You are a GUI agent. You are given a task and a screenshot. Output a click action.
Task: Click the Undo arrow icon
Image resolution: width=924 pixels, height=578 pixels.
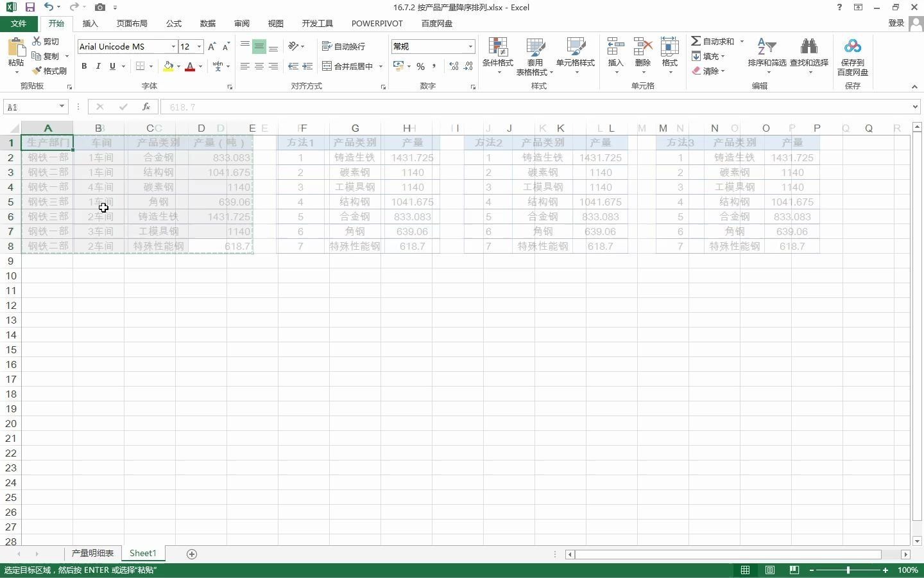pyautogui.click(x=49, y=7)
